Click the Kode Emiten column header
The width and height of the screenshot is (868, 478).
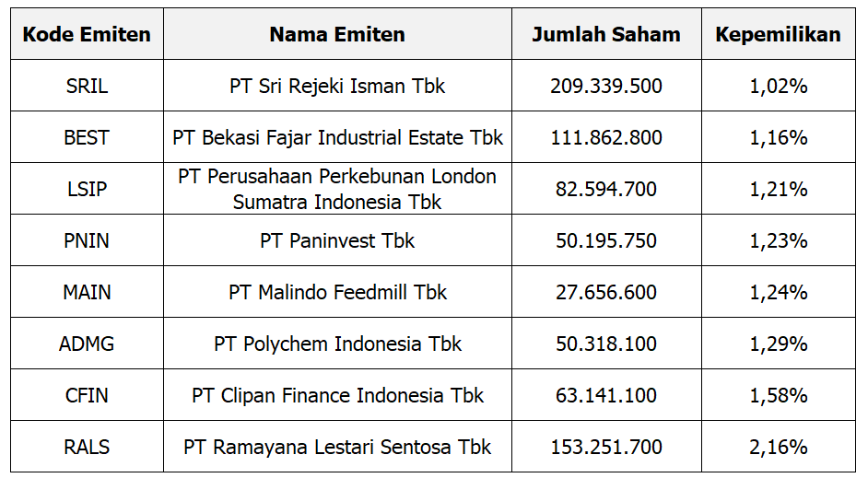[x=87, y=35]
